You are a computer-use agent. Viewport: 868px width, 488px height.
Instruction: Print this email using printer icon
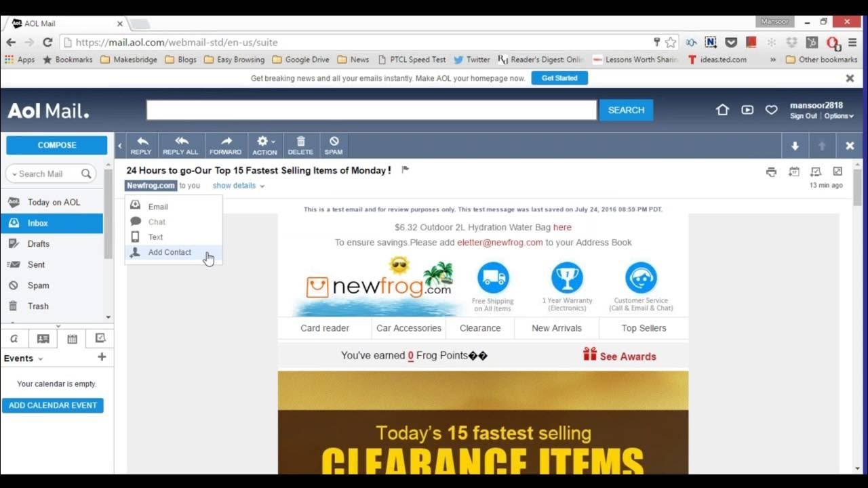(771, 172)
